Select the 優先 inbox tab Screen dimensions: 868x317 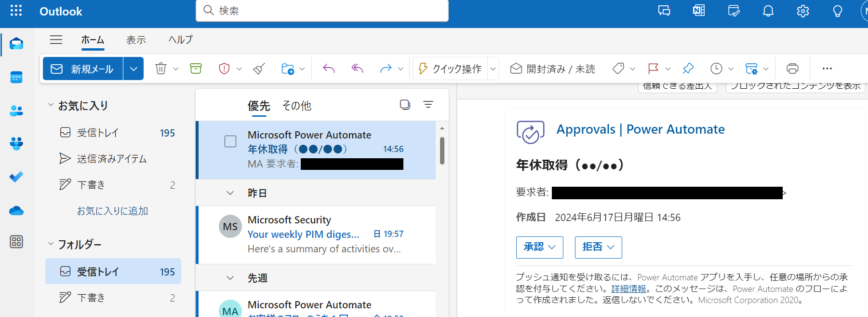[259, 106]
